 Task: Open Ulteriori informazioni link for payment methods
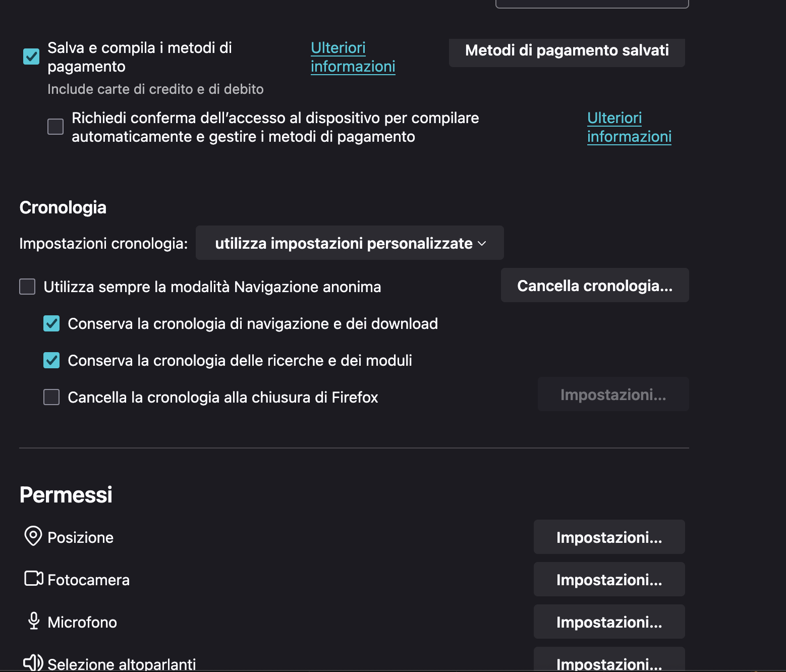[x=353, y=57]
